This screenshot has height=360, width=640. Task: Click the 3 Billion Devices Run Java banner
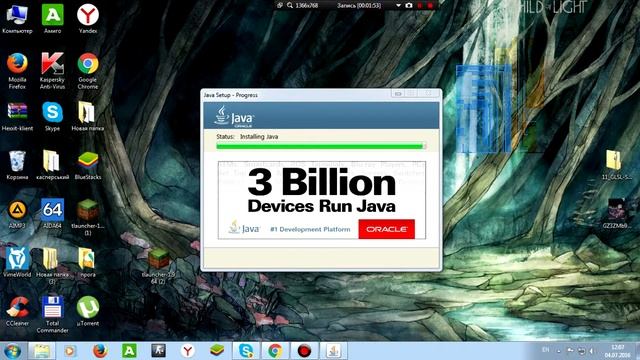[x=322, y=200]
